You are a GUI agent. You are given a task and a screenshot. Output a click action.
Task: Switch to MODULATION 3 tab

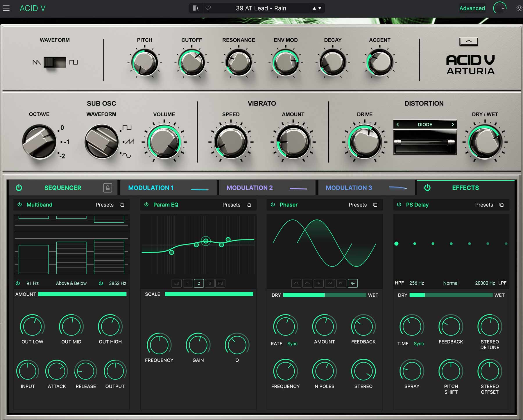tap(366, 188)
